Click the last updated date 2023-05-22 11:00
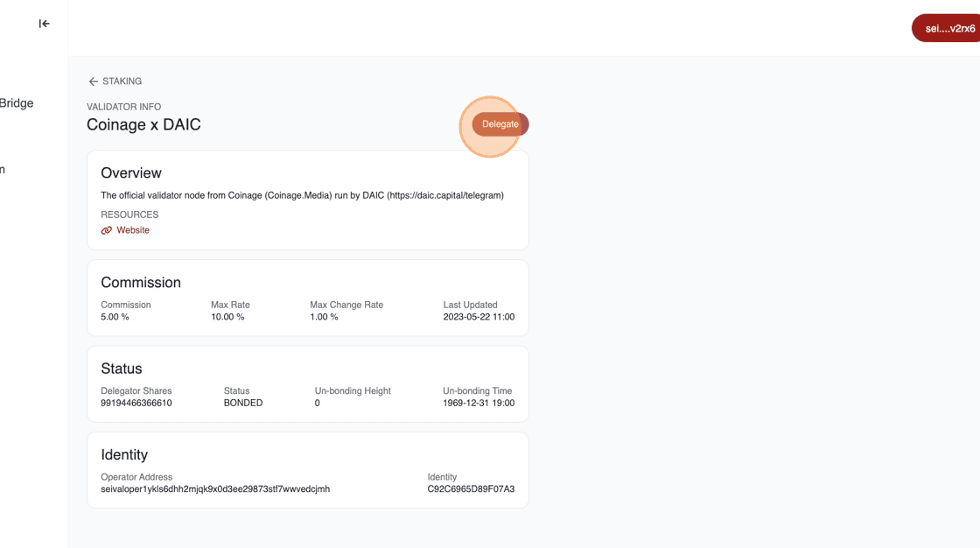 [x=479, y=317]
